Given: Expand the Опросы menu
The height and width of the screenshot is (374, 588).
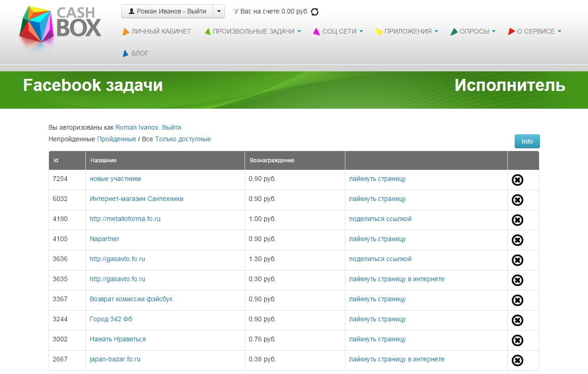Looking at the screenshot, I should [473, 31].
